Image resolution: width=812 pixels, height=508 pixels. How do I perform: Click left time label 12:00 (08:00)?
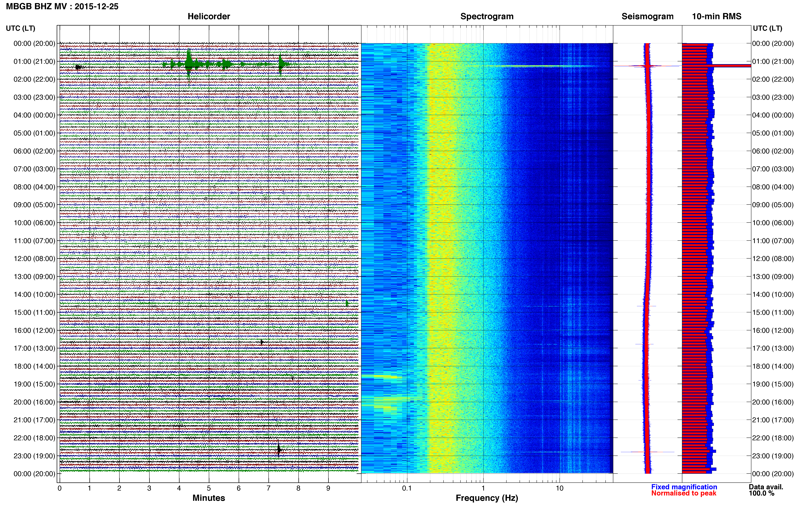[34, 259]
